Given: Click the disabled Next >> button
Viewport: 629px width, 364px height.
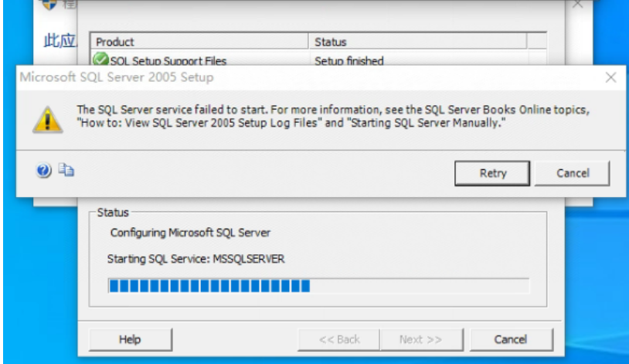Looking at the screenshot, I should (x=421, y=339).
